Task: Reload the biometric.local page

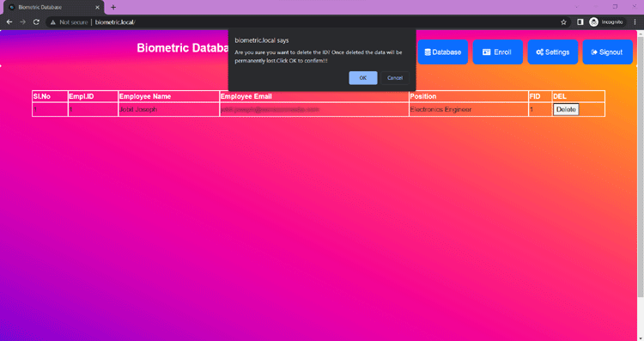Action: [x=36, y=22]
